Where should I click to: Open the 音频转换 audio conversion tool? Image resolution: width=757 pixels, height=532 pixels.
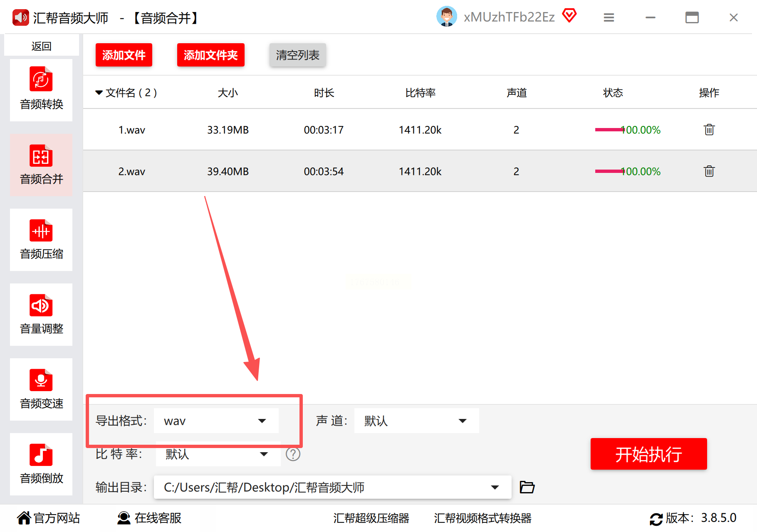tap(41, 90)
